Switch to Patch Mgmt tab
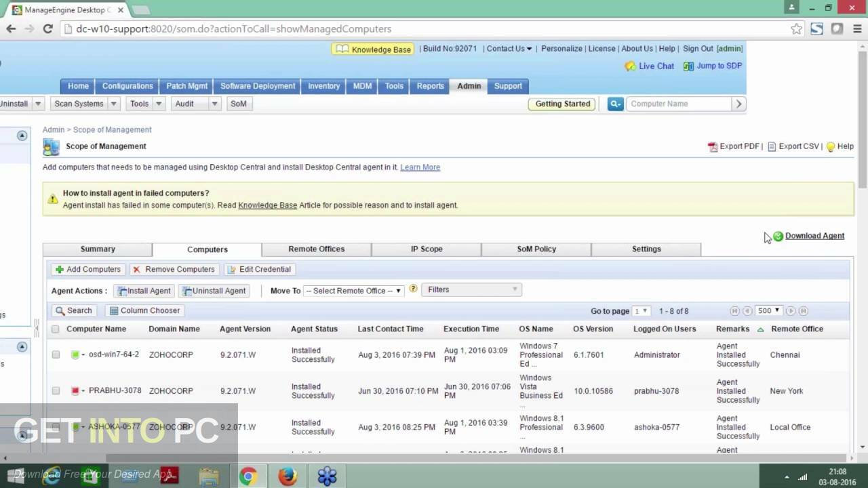868x488 pixels. (x=186, y=86)
